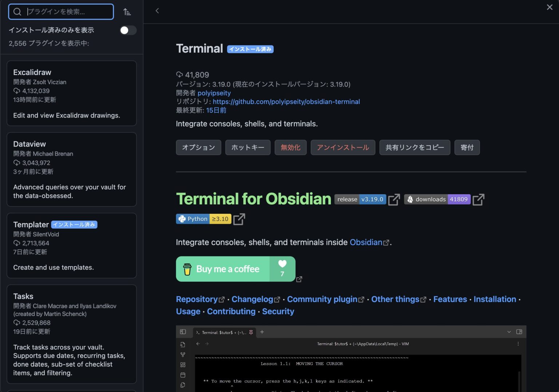Open the Terminal plugin オプション settings
Screen dimensions: 559x392
pyautogui.click(x=198, y=147)
